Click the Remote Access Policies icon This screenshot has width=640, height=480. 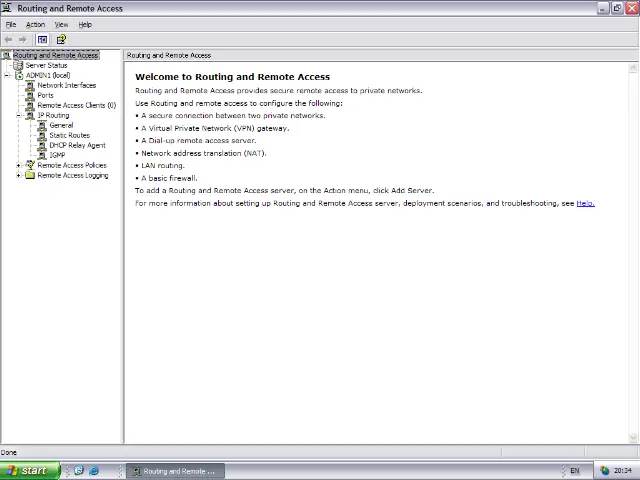tap(30, 165)
